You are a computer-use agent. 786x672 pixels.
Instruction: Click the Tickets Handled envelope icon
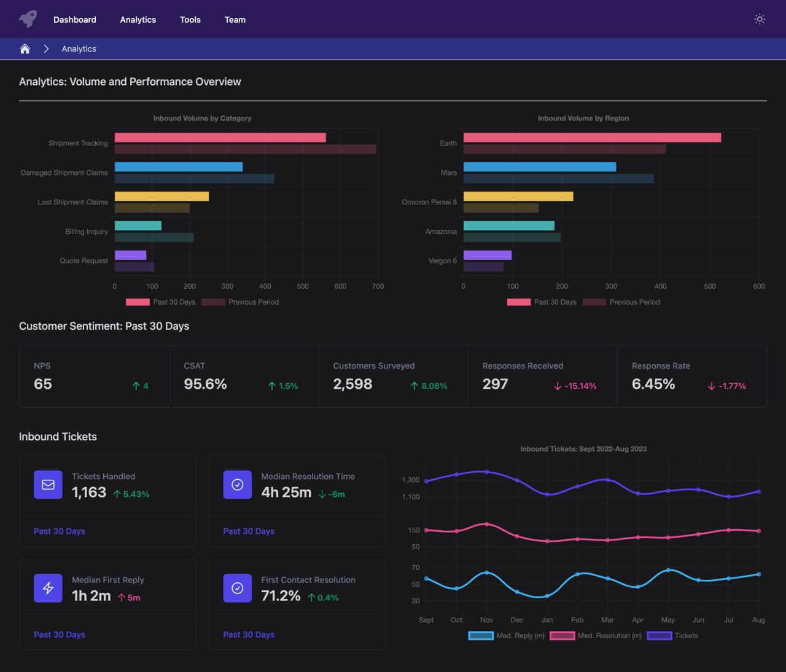pos(48,485)
